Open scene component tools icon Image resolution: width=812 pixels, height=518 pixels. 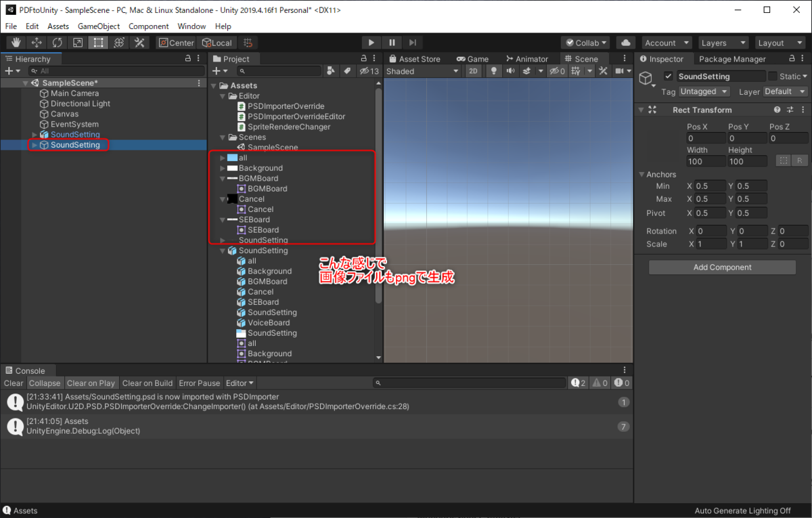(602, 71)
